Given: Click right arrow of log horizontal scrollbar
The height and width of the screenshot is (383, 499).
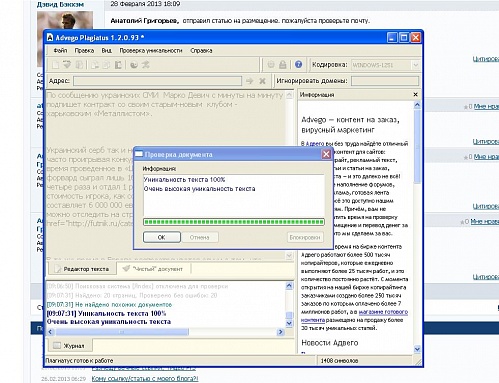Looking at the screenshot, I should point(280,332).
